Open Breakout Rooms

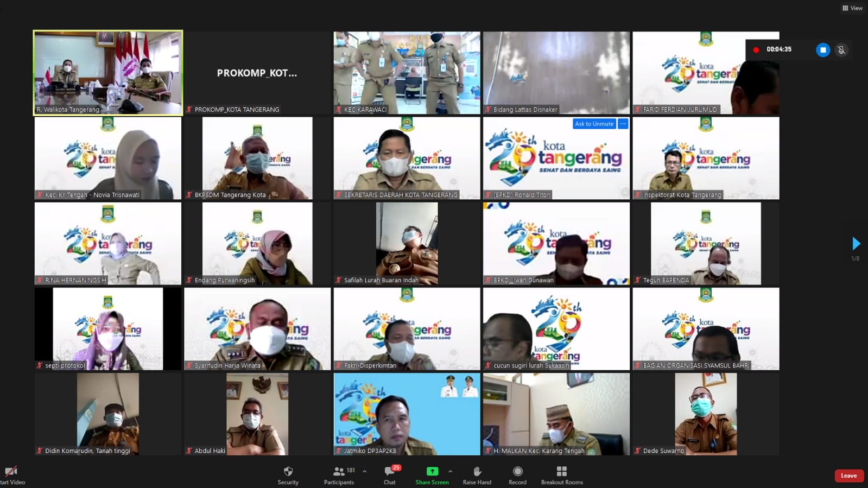[562, 475]
